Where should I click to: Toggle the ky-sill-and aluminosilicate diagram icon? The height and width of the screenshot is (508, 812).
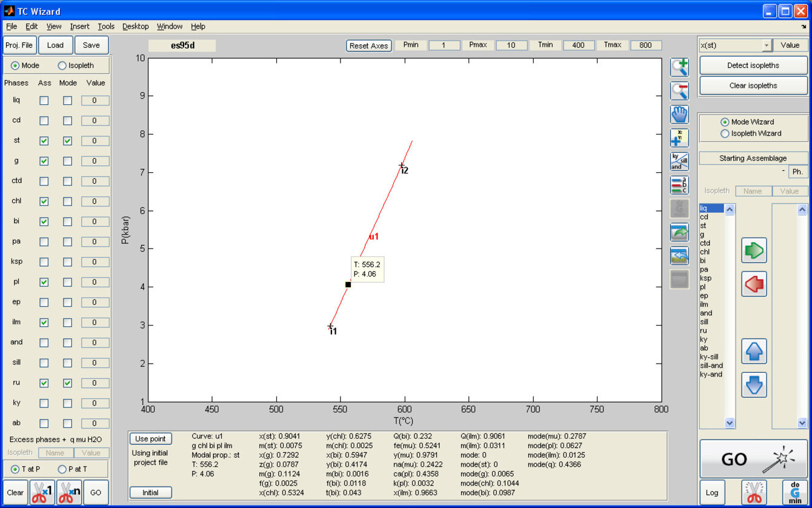tap(679, 161)
